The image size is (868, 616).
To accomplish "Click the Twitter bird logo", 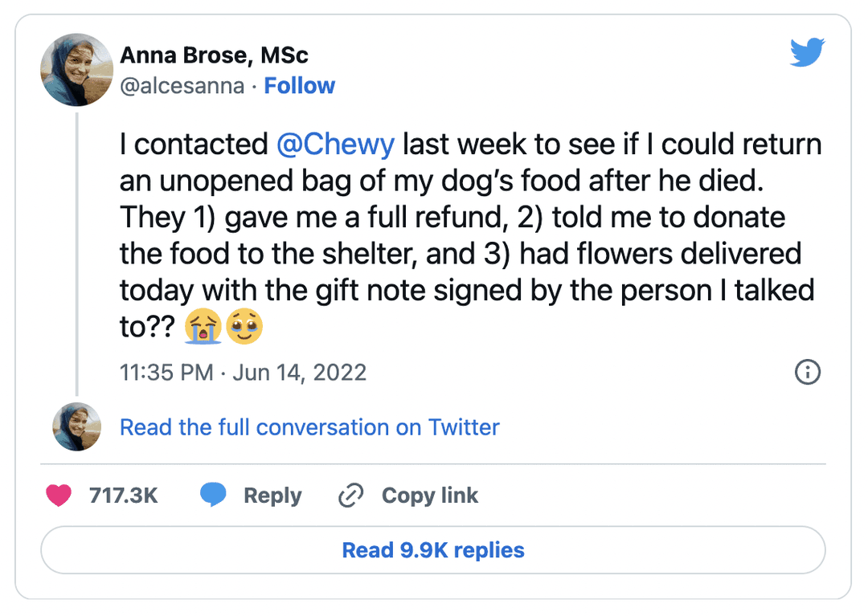I will tap(808, 53).
